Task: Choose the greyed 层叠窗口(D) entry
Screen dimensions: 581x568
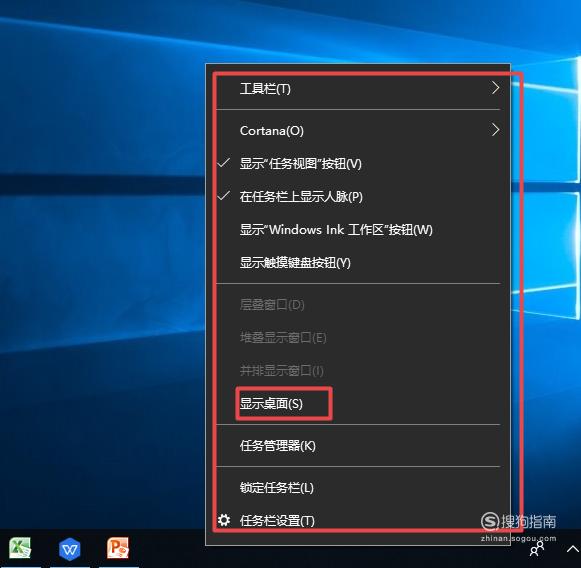Action: click(358, 305)
